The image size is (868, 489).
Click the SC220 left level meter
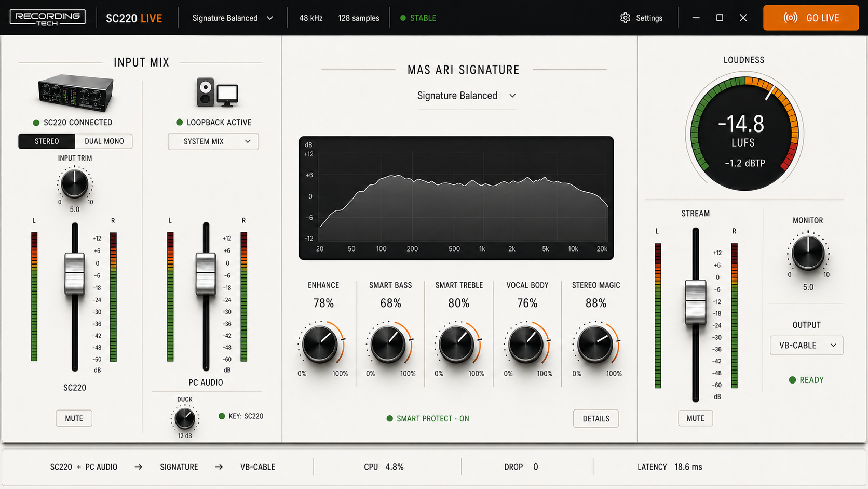pos(34,296)
